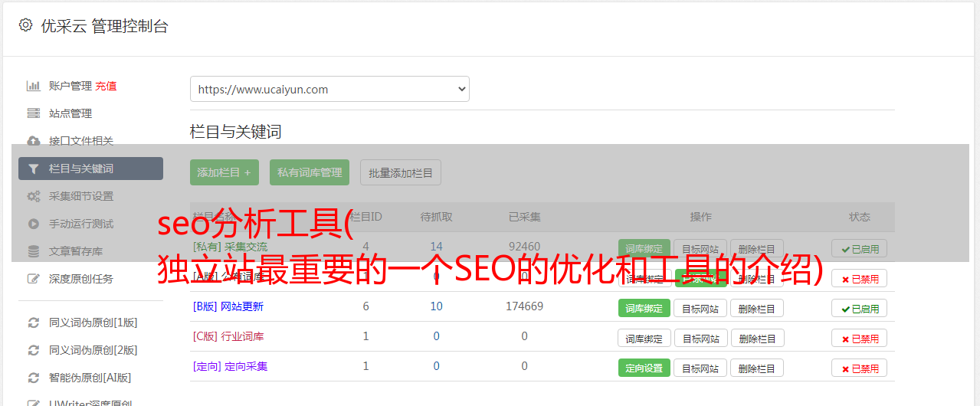Click the red 充值 link
Image resolution: width=980 pixels, height=406 pixels.
coord(107,86)
